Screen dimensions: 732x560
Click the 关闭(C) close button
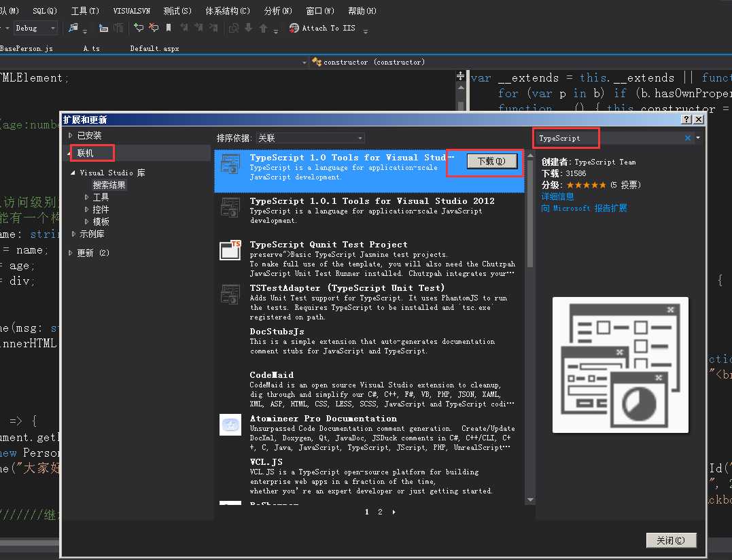coord(671,540)
